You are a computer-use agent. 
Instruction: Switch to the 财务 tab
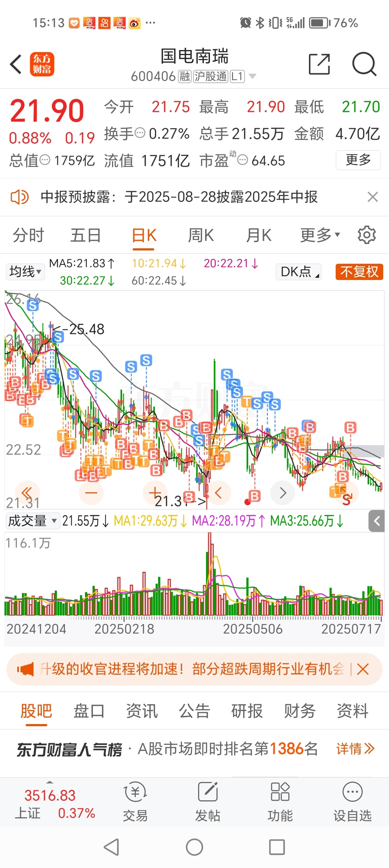click(300, 711)
